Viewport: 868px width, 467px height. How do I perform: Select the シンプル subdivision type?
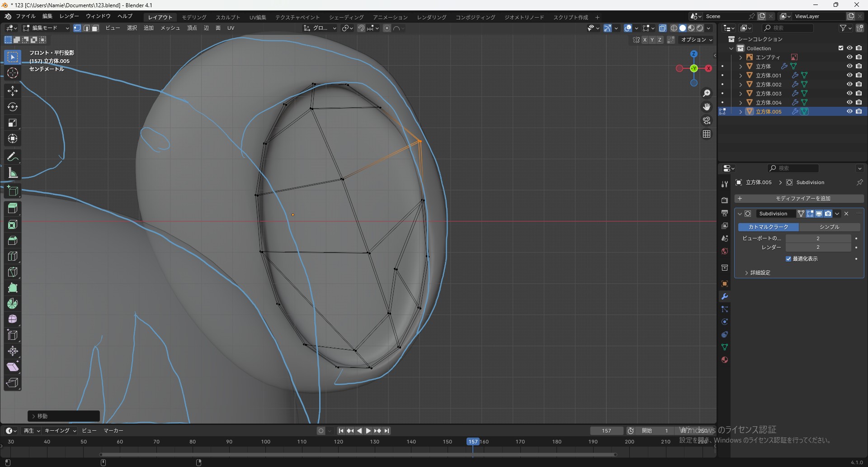[x=829, y=227]
